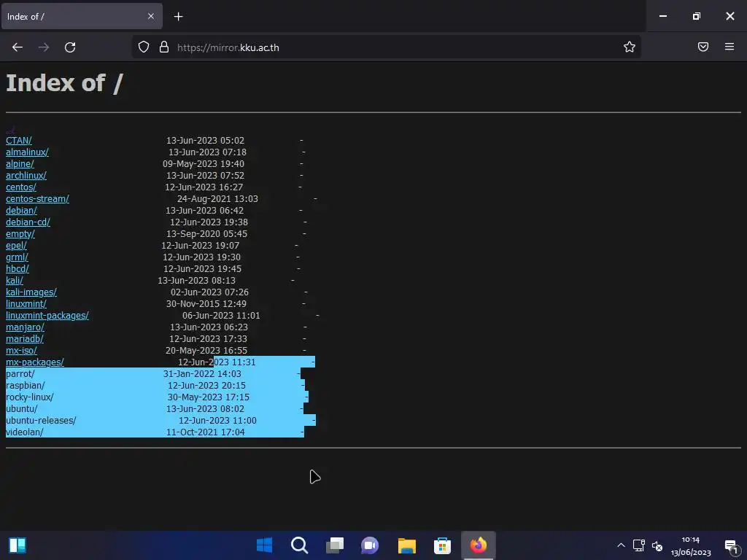Click the 'Index of /' page heading
This screenshot has width=747, height=560.
coord(64,83)
